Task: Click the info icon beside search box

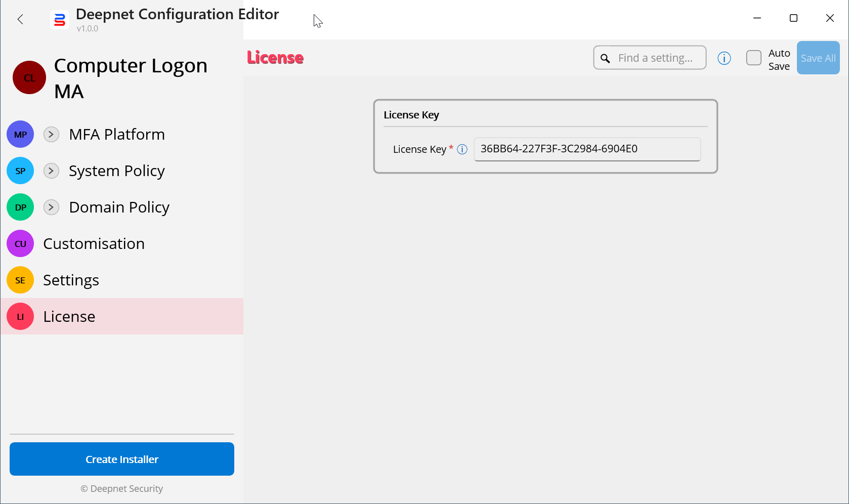Action: [x=724, y=58]
